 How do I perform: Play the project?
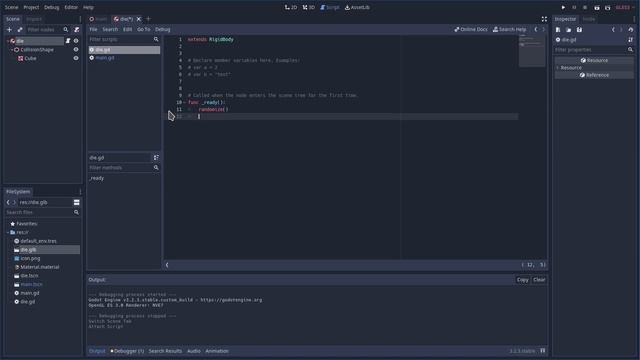point(563,7)
